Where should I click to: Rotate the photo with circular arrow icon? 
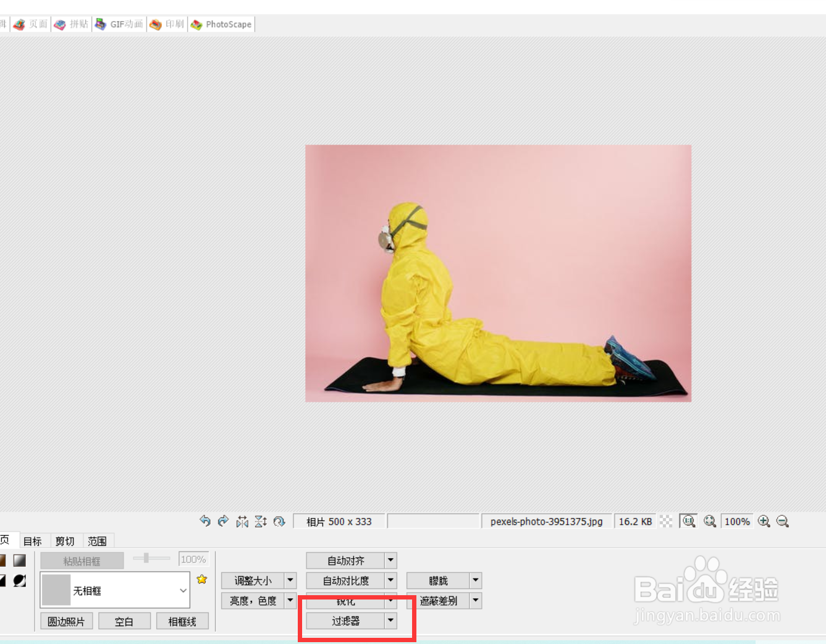click(x=279, y=522)
